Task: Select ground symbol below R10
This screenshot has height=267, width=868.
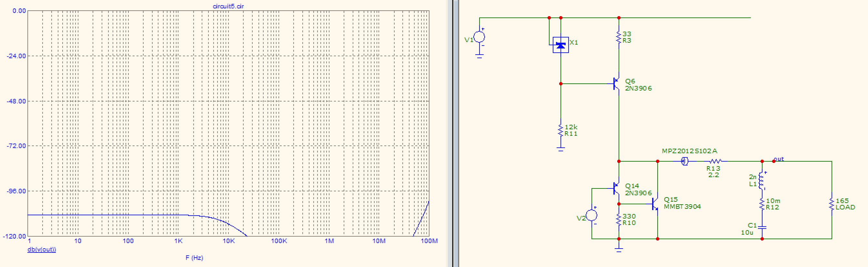Action: 619,250
